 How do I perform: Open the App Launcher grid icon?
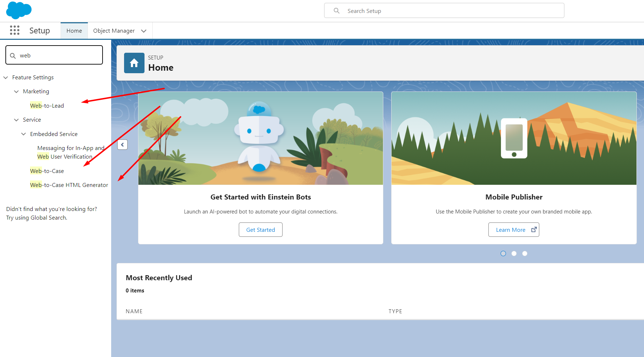pos(15,30)
